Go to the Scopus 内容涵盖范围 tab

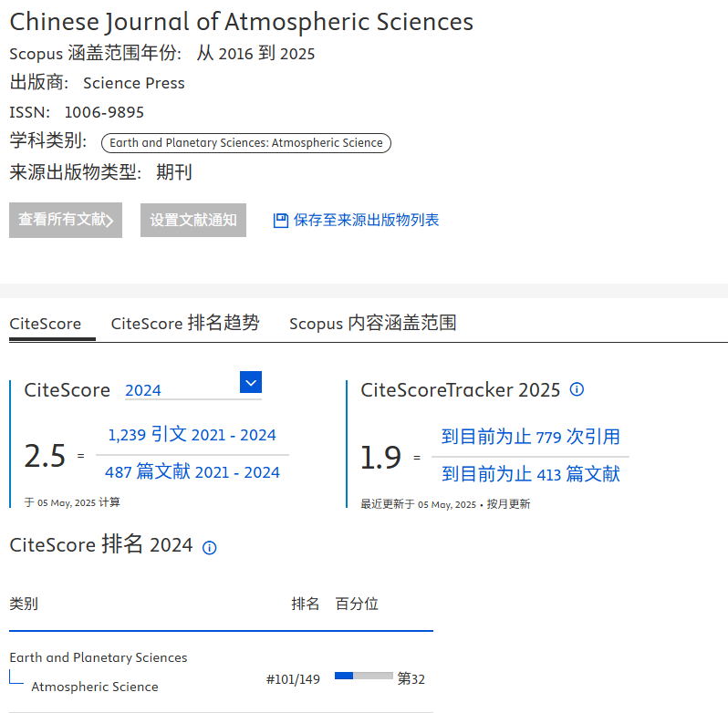(372, 324)
